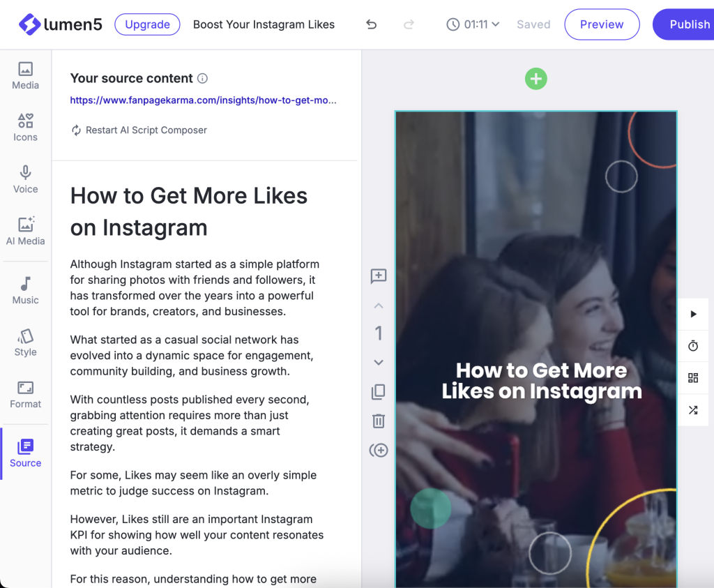Open the Media tab

[x=26, y=75]
